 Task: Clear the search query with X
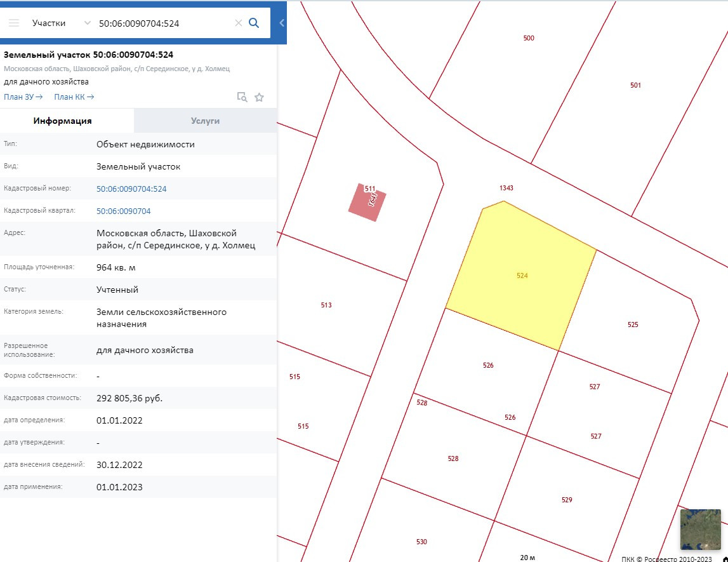[x=239, y=23]
